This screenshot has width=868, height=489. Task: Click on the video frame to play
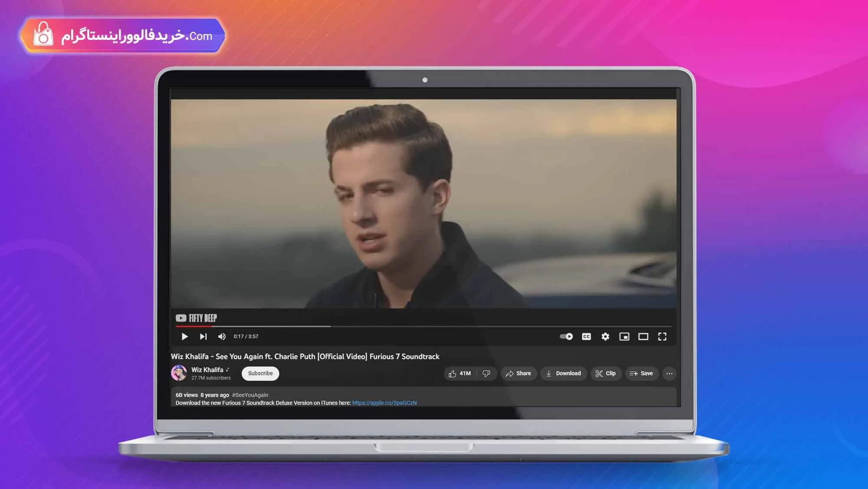coord(424,204)
